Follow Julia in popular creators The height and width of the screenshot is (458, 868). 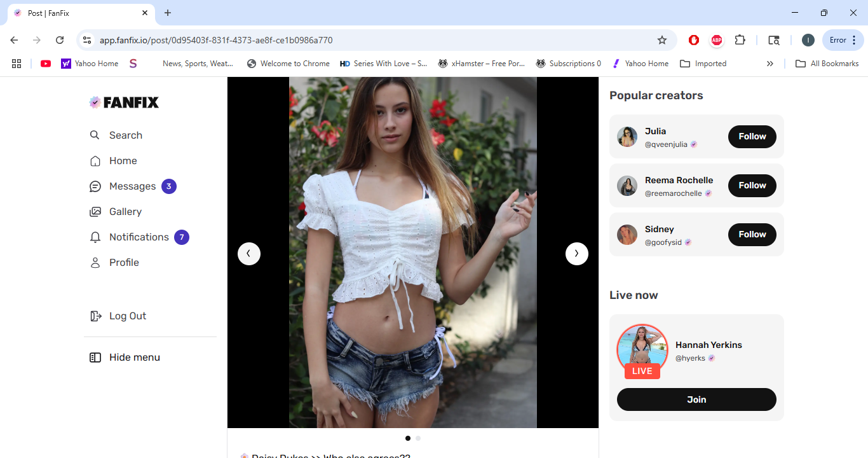752,136
